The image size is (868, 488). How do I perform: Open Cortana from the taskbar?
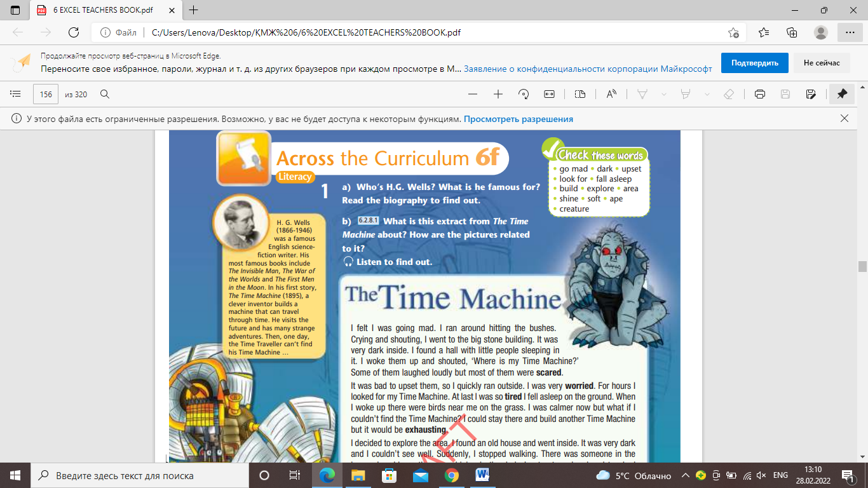[264, 475]
